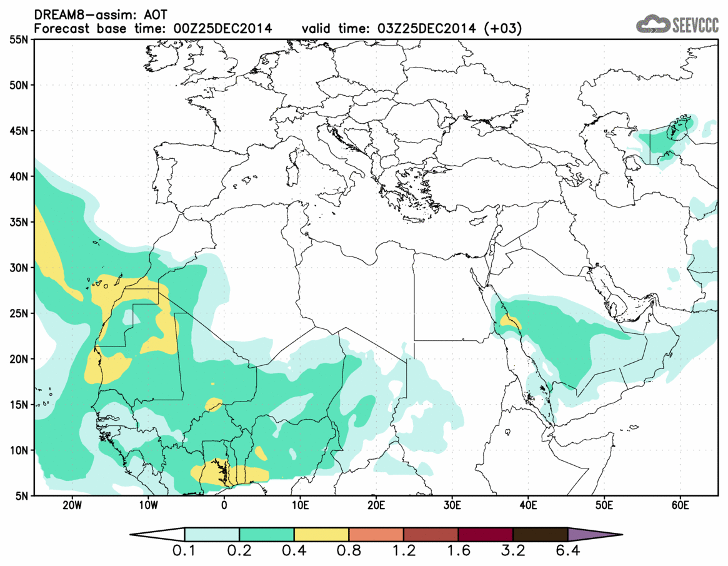Click the light cyan 0.1–0.2 color swatch
This screenshot has width=728, height=566.
pyautogui.click(x=212, y=534)
